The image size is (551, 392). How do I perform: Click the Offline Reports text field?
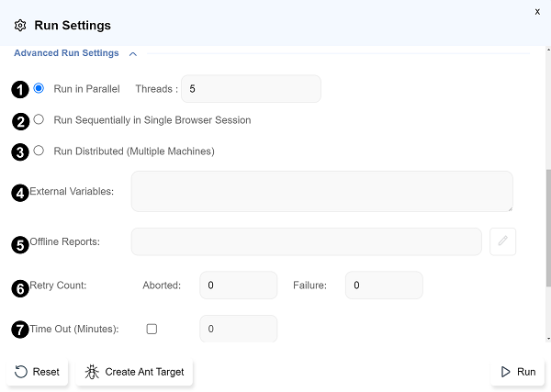(x=306, y=241)
